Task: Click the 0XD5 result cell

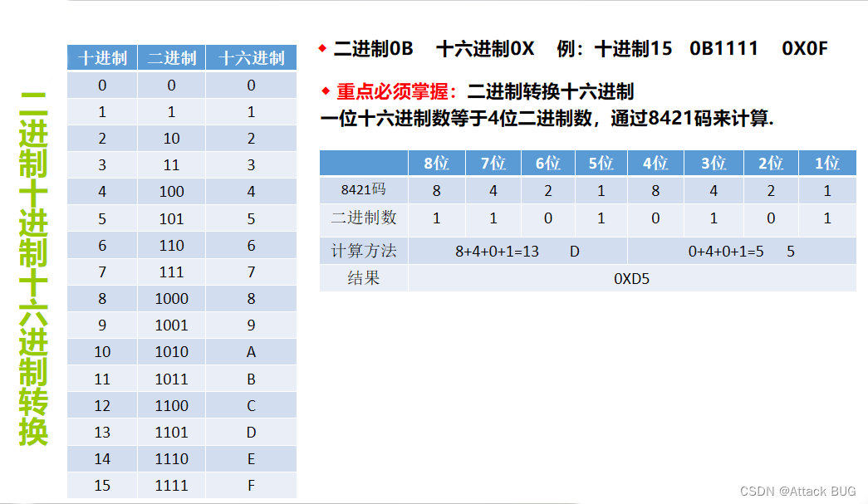Action: (x=632, y=278)
